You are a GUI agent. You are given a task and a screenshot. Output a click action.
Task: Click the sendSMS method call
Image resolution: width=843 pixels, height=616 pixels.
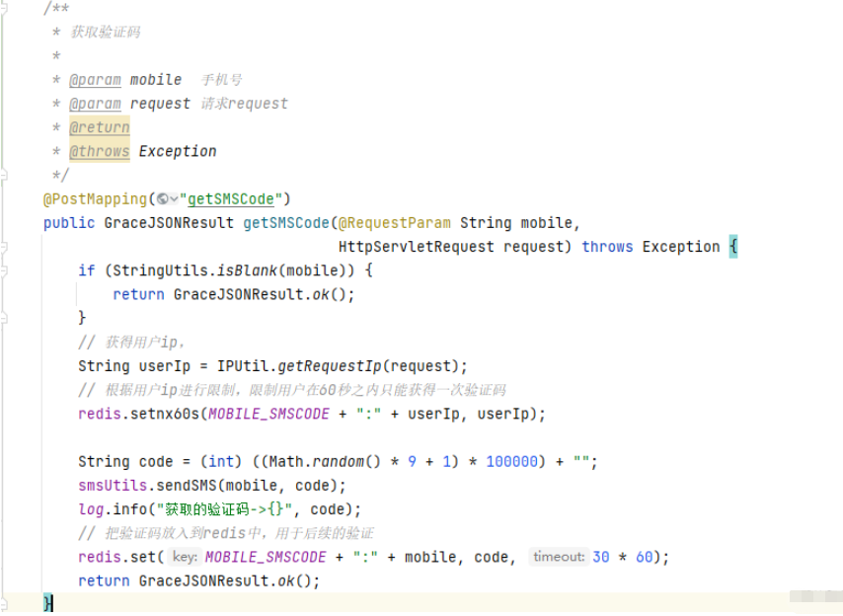(186, 486)
